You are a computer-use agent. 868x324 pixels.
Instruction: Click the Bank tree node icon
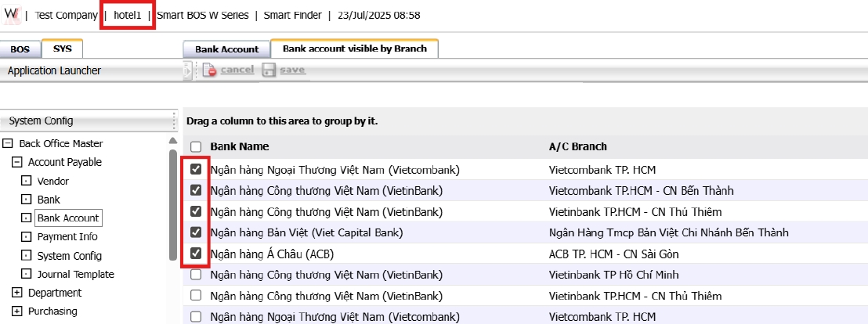[x=27, y=200]
